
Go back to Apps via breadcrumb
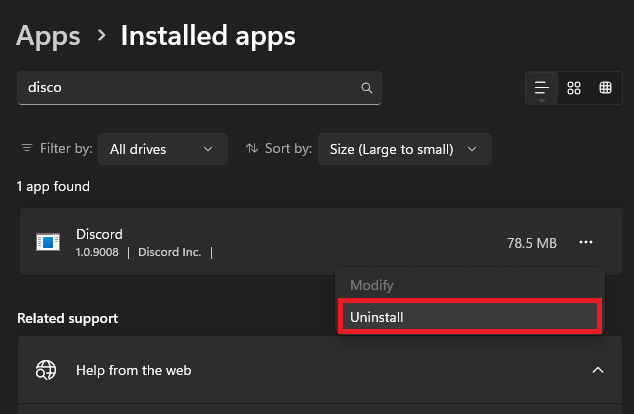48,37
